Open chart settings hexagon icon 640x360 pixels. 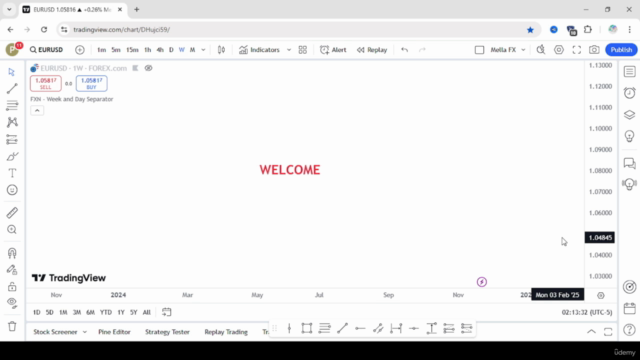coord(559,50)
